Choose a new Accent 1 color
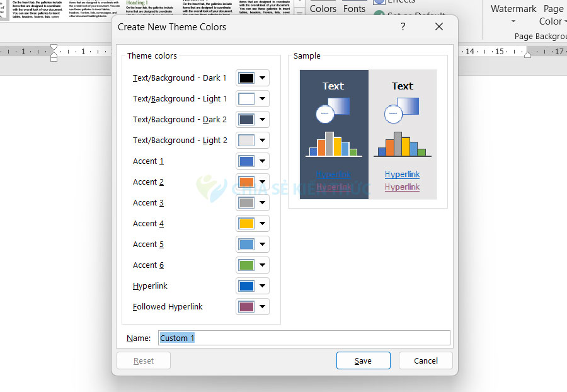The image size is (567, 392). point(253,161)
